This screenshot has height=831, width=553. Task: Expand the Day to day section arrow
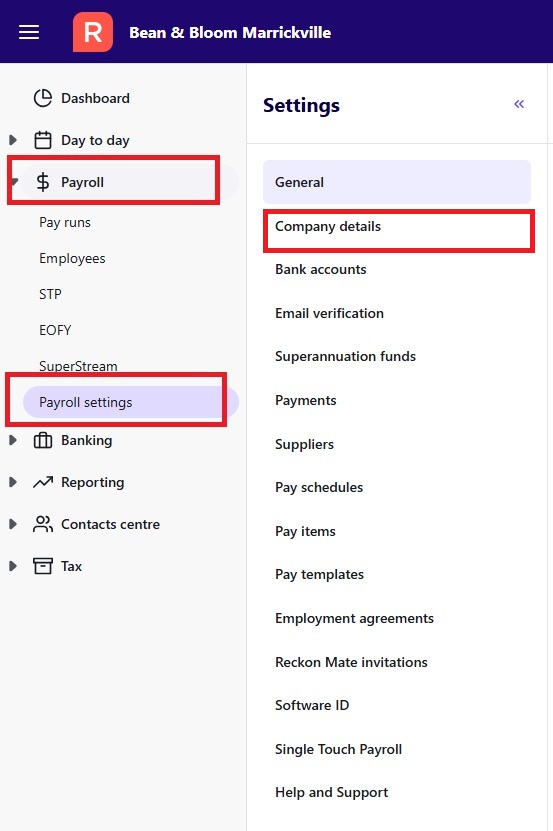[x=13, y=140]
